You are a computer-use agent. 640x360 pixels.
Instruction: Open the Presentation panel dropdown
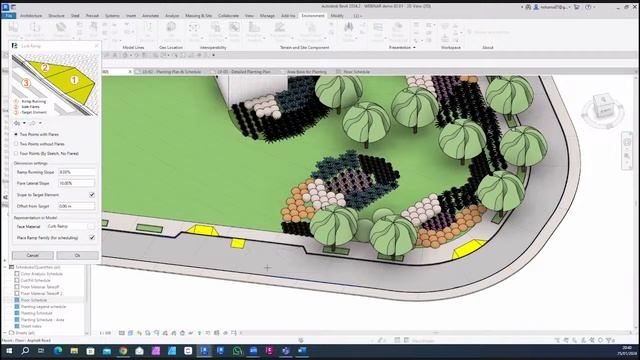click(402, 47)
